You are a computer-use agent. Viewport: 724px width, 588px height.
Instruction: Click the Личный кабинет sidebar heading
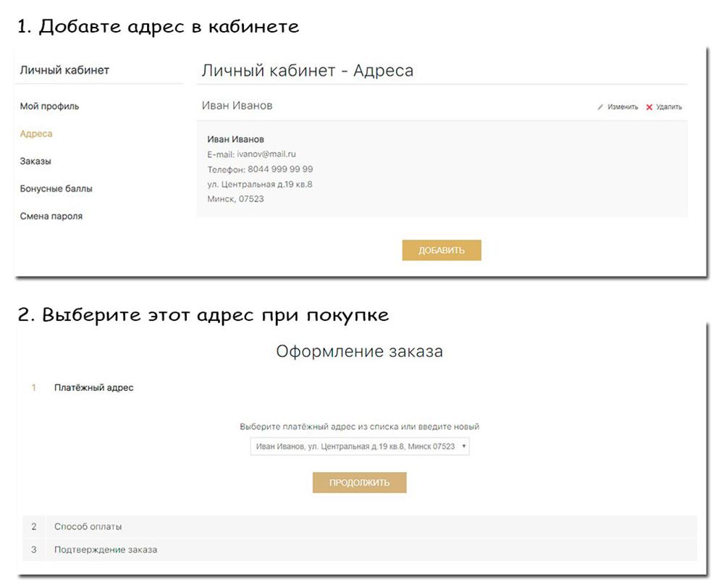coord(64,70)
